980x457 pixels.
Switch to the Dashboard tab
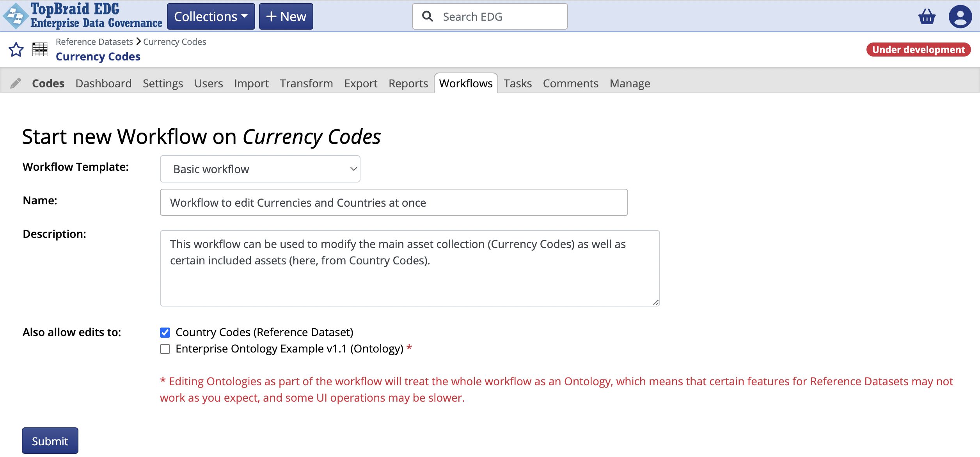point(103,83)
